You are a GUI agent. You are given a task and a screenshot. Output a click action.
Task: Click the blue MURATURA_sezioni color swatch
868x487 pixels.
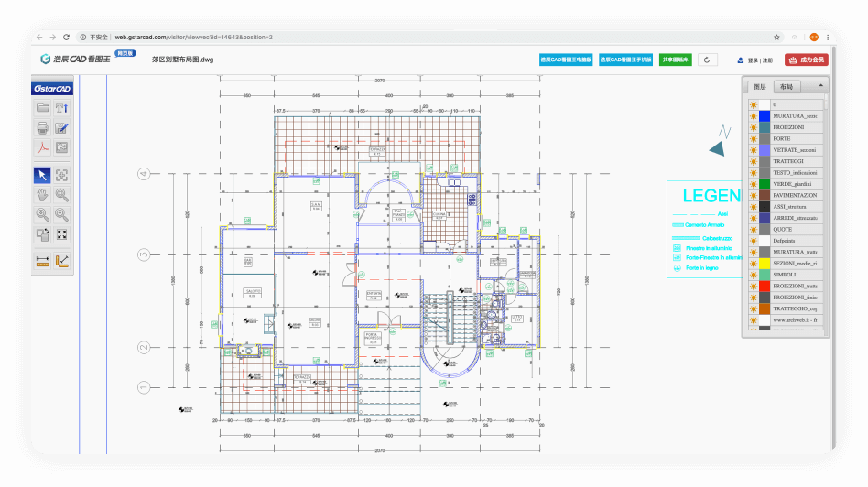[x=765, y=116]
